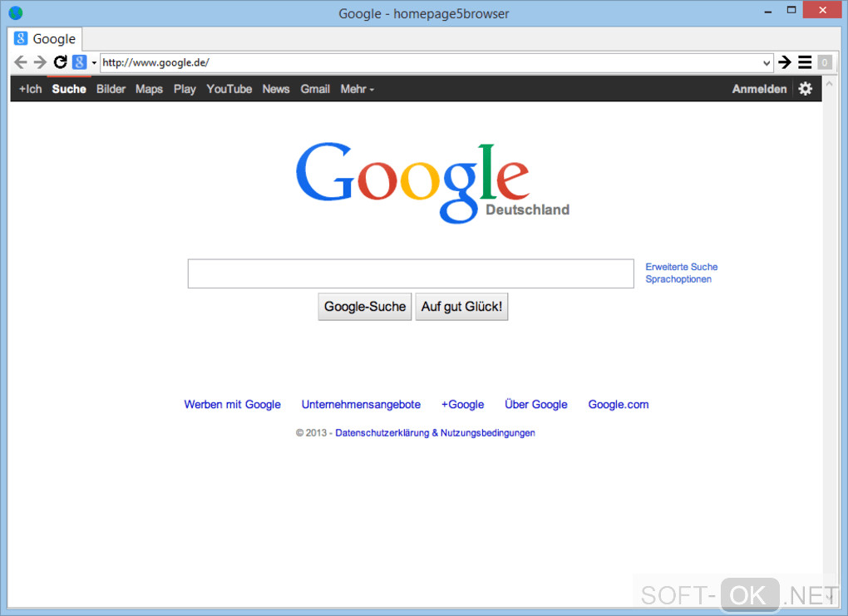The height and width of the screenshot is (616, 848).
Task: Open Gmail in the Google bar
Action: pos(315,89)
